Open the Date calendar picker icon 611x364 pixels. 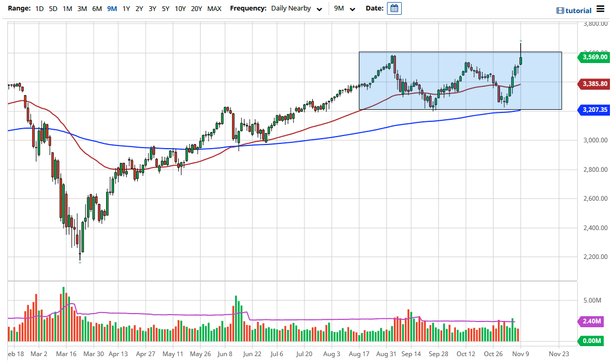pyautogui.click(x=394, y=8)
